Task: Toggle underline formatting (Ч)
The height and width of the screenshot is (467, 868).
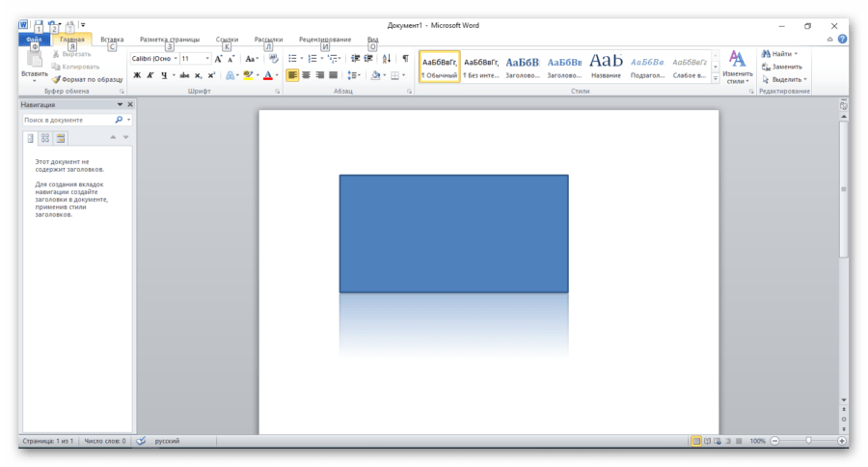Action: (164, 75)
